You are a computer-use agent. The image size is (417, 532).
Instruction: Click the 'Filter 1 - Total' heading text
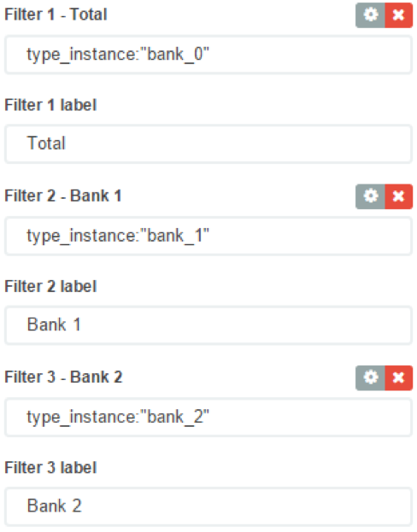point(56,15)
